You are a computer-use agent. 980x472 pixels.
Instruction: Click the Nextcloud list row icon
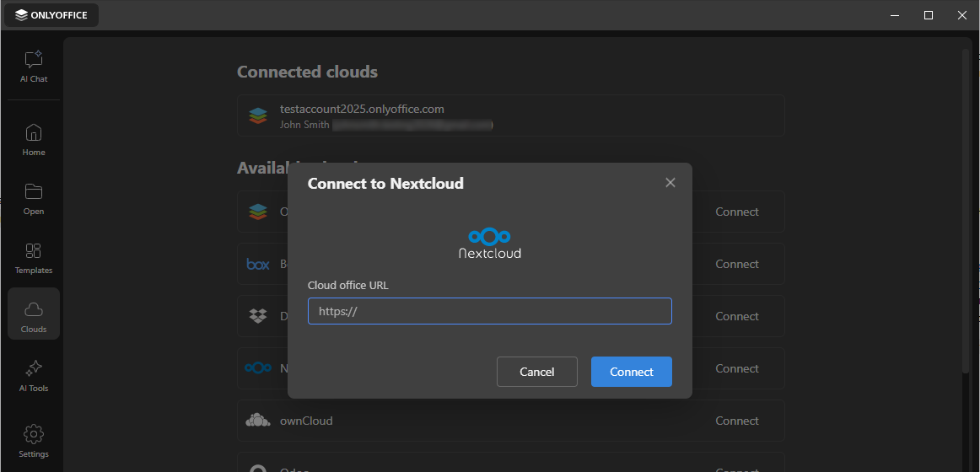pyautogui.click(x=257, y=368)
